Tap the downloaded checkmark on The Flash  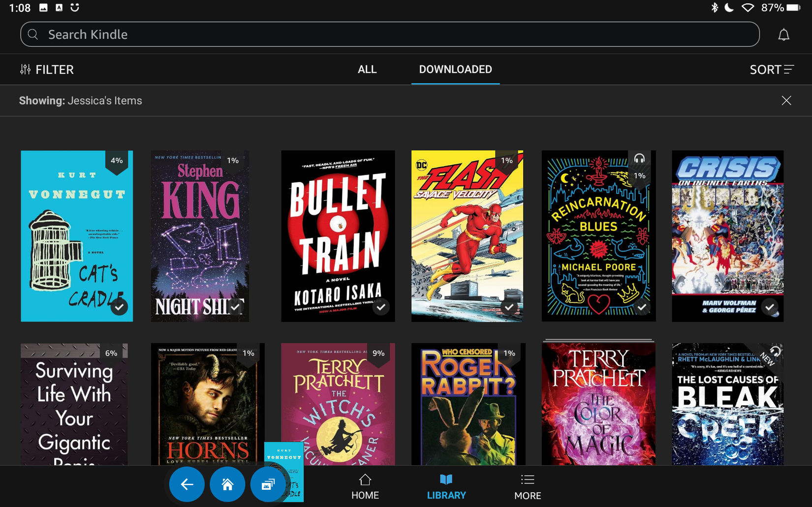[x=509, y=307]
